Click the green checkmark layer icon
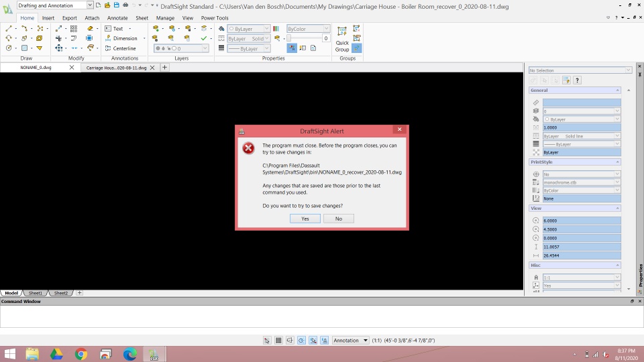Viewport: 644px width, 362px height. point(204,38)
